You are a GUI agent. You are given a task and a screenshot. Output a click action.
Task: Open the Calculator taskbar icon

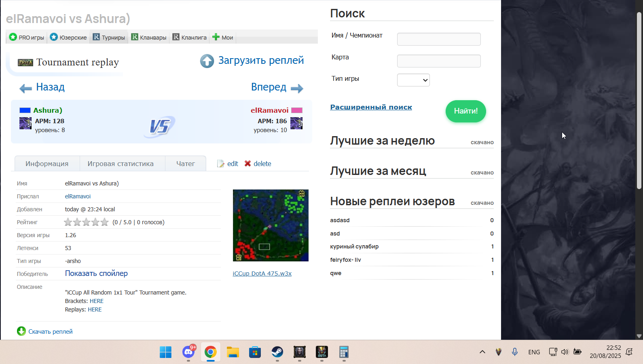[x=344, y=352]
